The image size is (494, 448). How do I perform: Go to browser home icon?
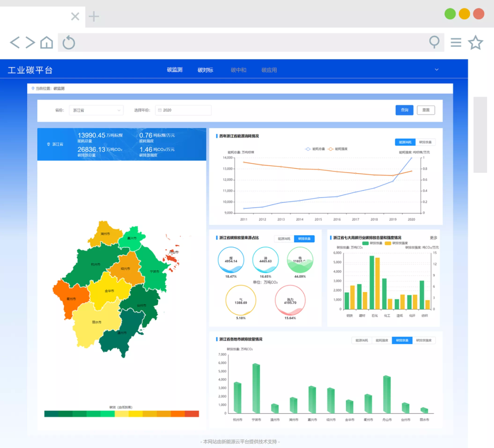46,43
